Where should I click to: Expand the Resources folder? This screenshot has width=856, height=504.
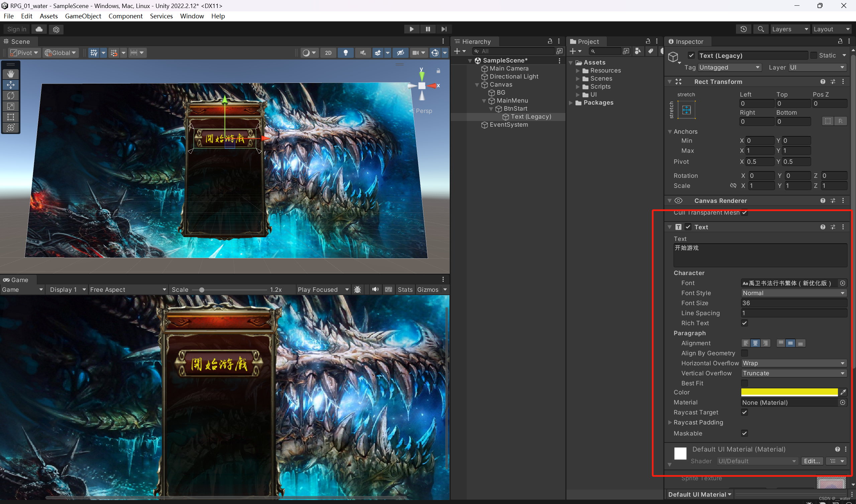(x=578, y=71)
